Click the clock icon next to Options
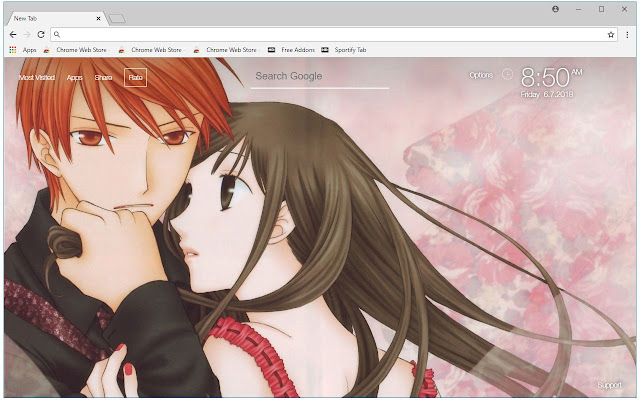 pos(507,74)
